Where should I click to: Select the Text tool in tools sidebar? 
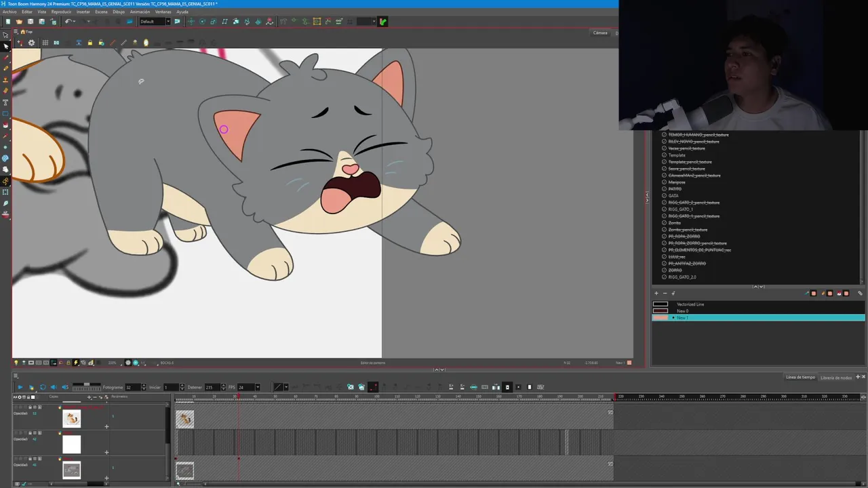(x=5, y=101)
